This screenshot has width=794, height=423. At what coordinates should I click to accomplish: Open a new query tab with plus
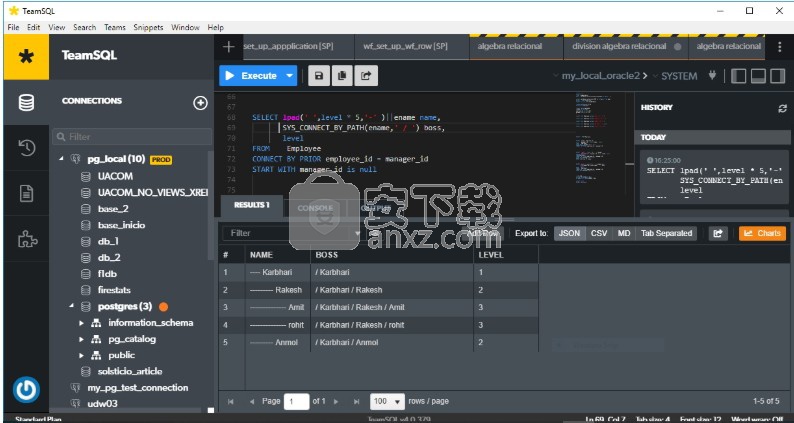coord(228,47)
